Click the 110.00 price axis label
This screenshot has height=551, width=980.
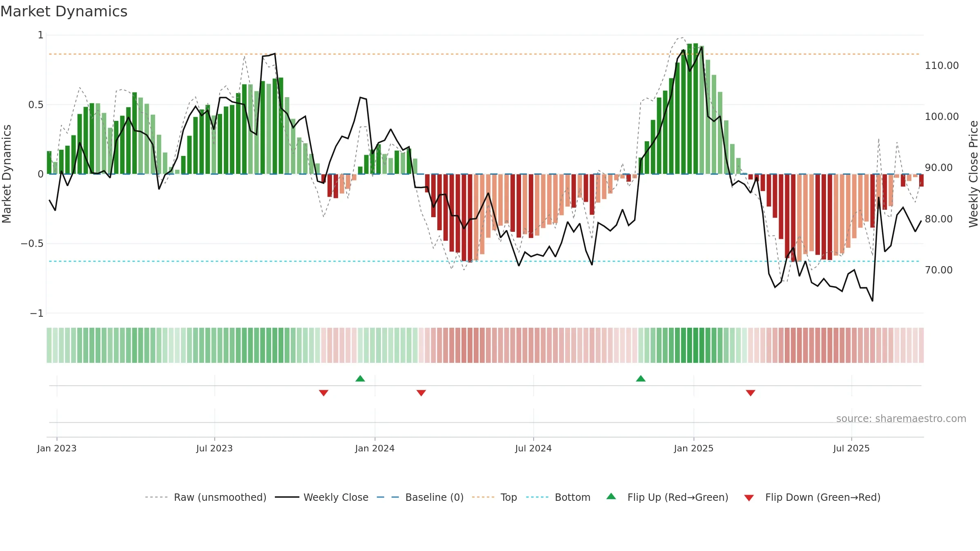coord(942,65)
